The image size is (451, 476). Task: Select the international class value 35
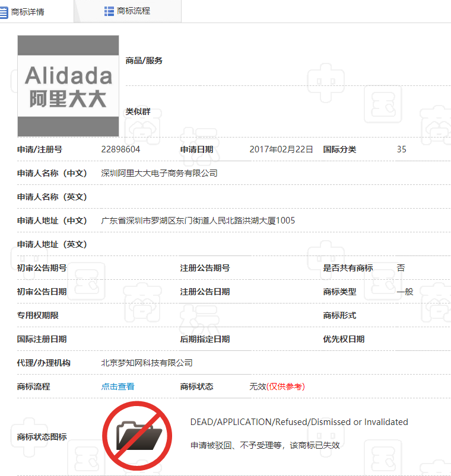(x=402, y=149)
